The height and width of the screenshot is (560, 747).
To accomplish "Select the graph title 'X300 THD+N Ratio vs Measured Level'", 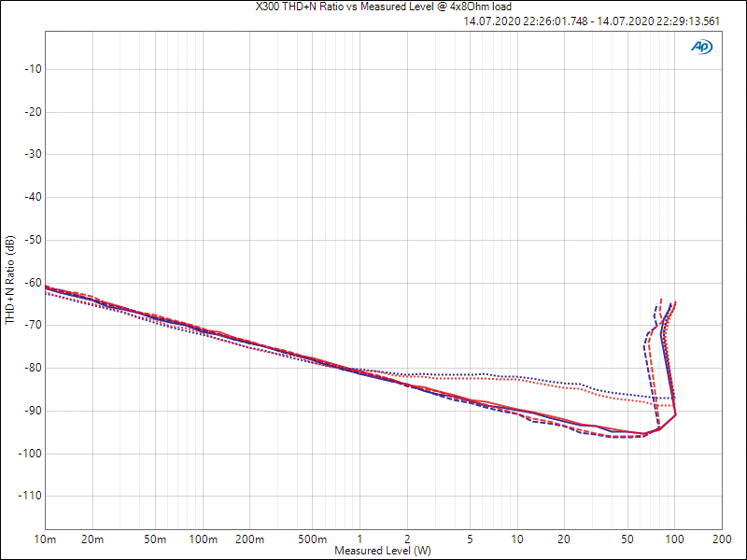I will pos(344,7).
